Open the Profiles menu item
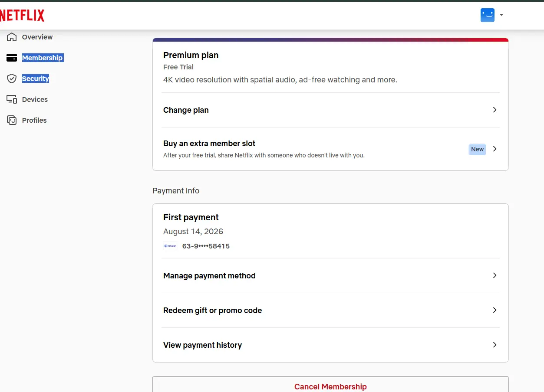Screen dimensions: 544x392 pos(34,120)
